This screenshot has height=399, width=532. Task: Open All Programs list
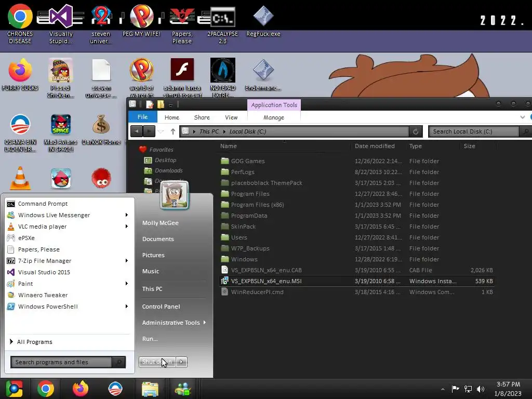[34, 342]
